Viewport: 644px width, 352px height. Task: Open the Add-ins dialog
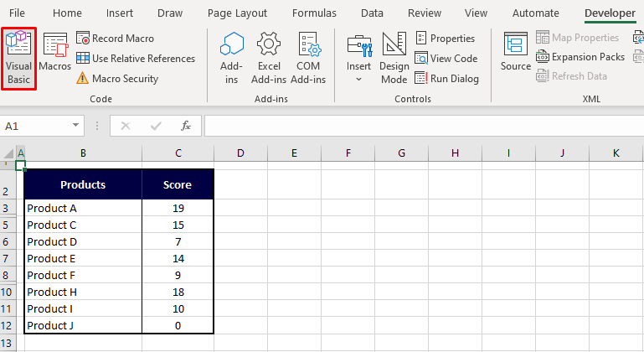coord(232,59)
